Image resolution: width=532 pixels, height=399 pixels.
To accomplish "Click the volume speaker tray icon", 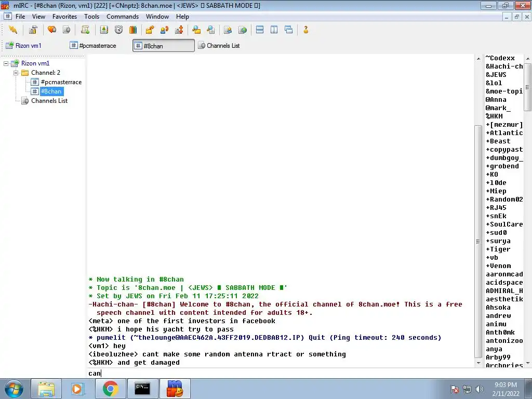I will 479,389.
